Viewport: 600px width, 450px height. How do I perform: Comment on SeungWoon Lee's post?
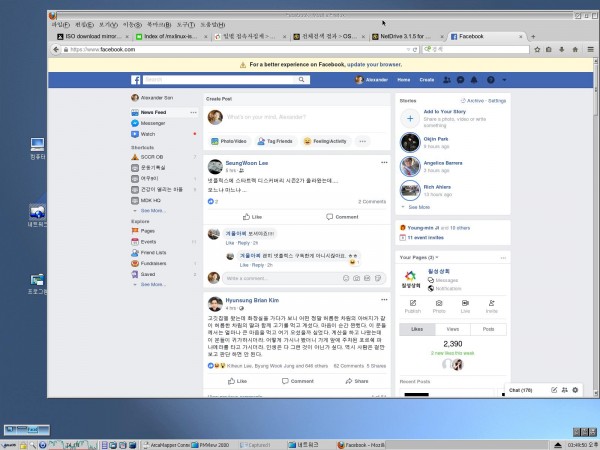click(x=342, y=217)
